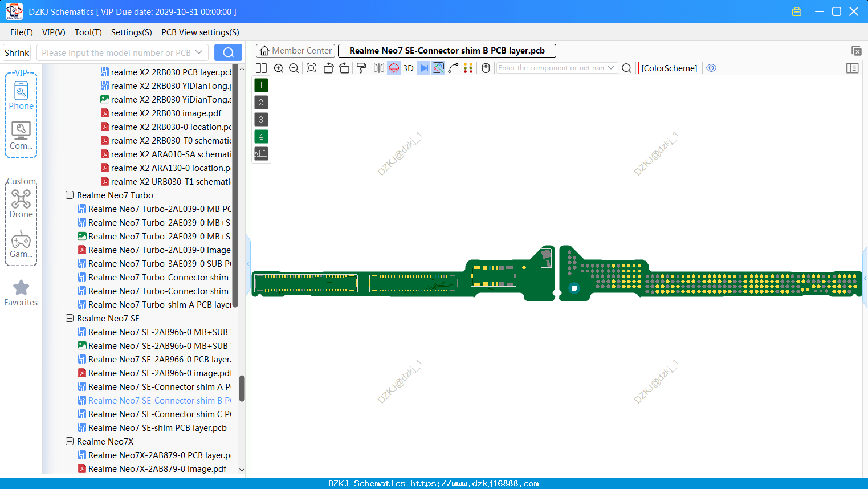The width and height of the screenshot is (868, 489).
Task: Mirror flip the board view
Action: [379, 68]
